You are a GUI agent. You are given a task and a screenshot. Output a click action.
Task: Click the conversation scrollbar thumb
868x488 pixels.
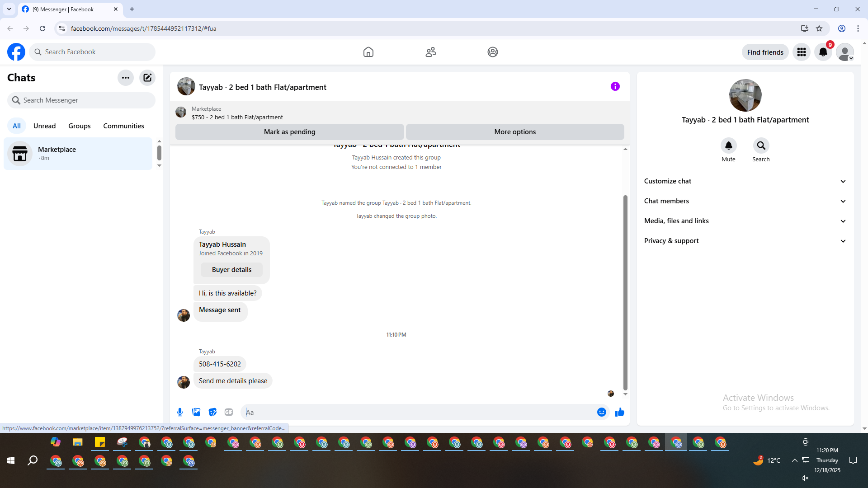pos(625,291)
